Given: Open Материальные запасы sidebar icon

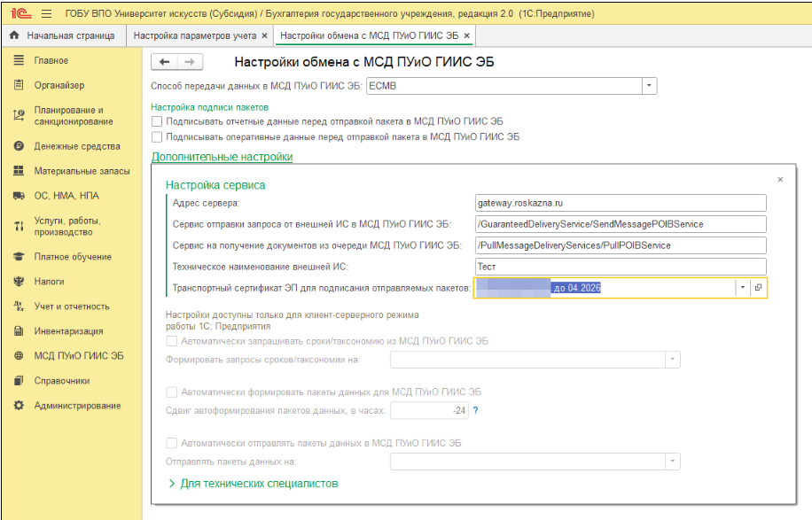Looking at the screenshot, I should pyautogui.click(x=18, y=170).
